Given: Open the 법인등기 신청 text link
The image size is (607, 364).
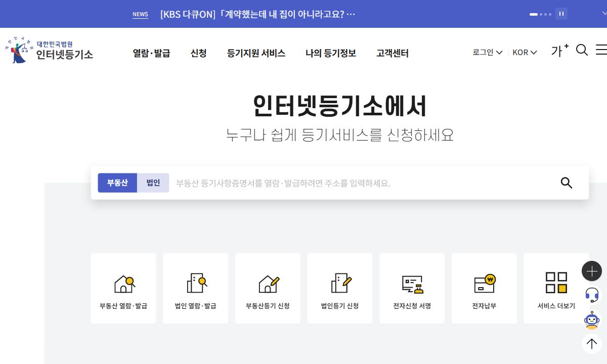Looking at the screenshot, I should click(340, 306).
